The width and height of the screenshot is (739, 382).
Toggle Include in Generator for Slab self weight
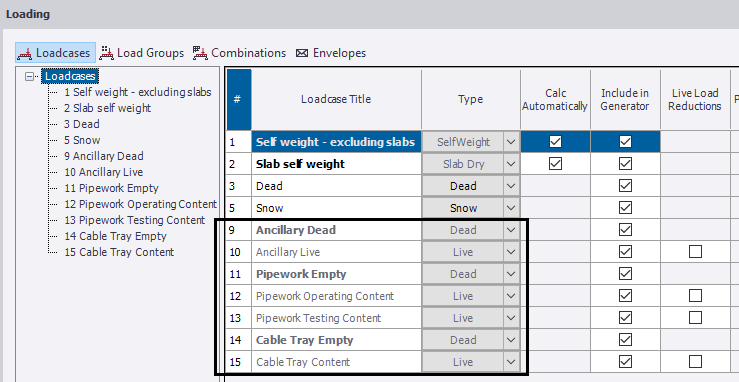click(625, 163)
